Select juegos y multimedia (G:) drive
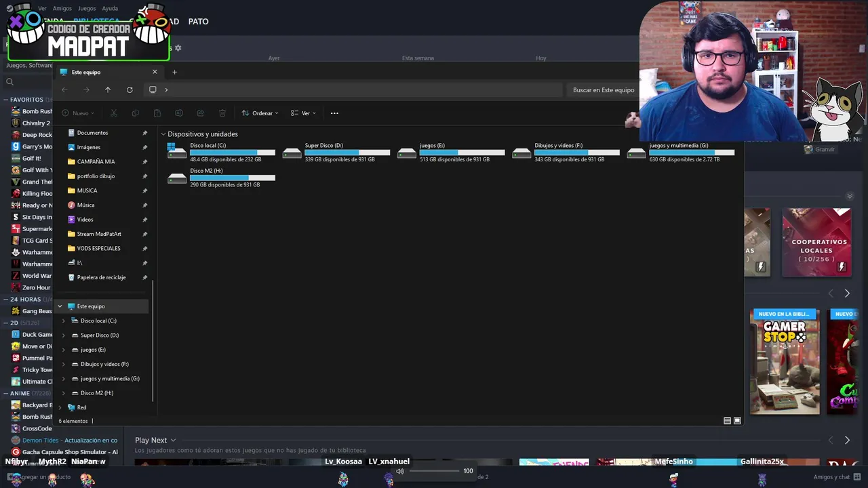This screenshot has height=488, width=868. [681, 152]
